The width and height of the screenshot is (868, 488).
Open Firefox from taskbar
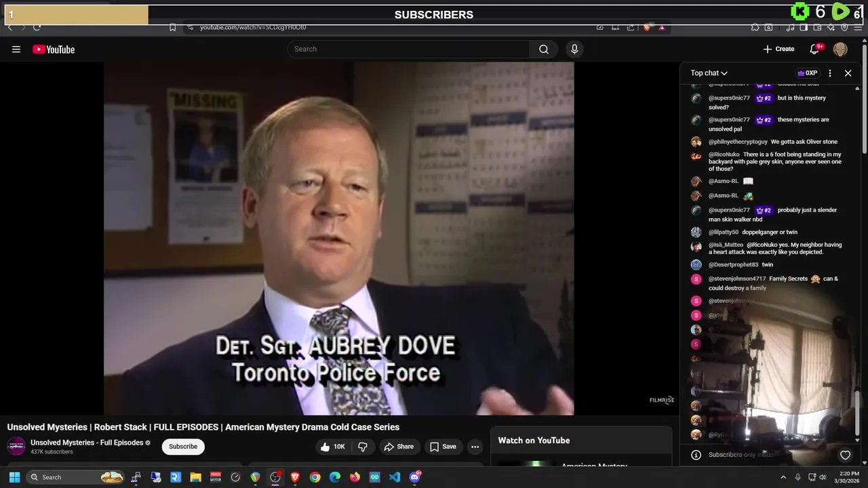coord(355,477)
